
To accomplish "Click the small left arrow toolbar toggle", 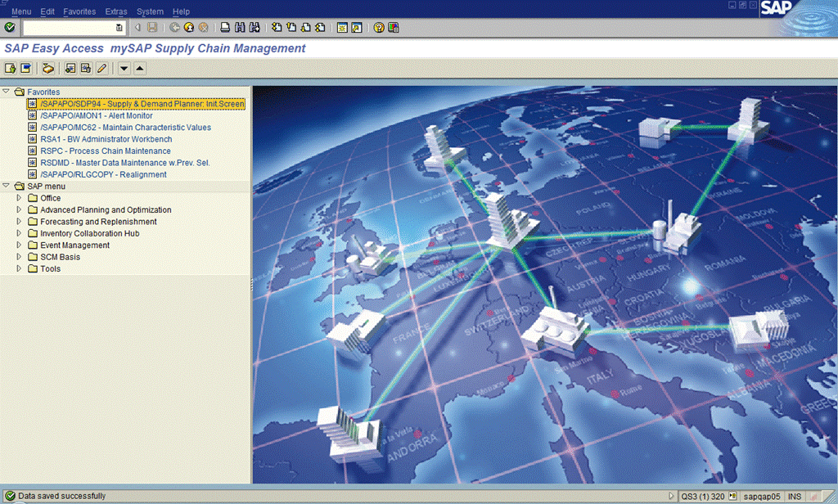I will tap(137, 27).
